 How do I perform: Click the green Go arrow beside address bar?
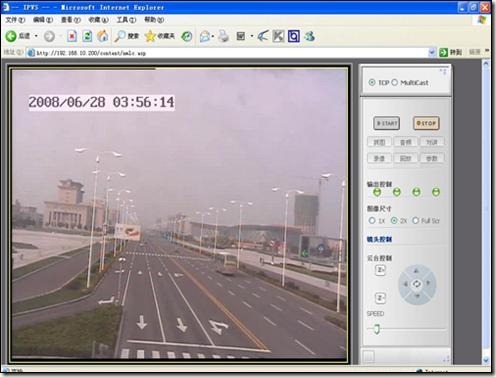443,52
